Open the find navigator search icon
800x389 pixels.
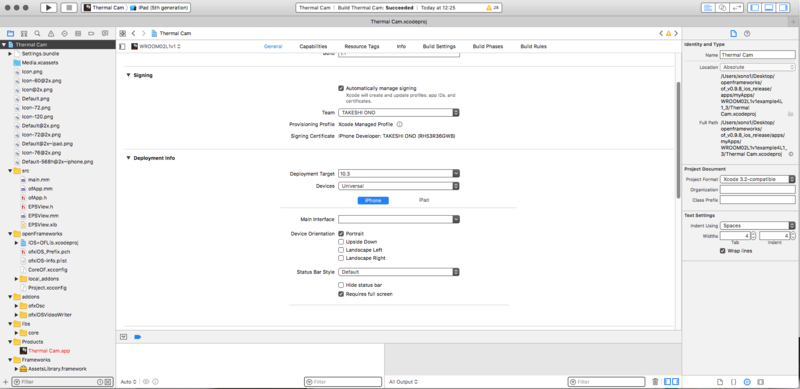tap(37, 33)
